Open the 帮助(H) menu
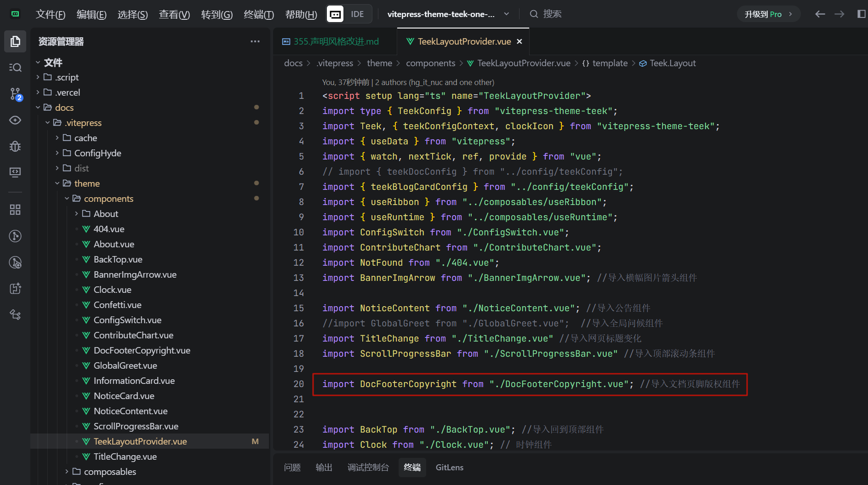The image size is (868, 485). tap(301, 14)
